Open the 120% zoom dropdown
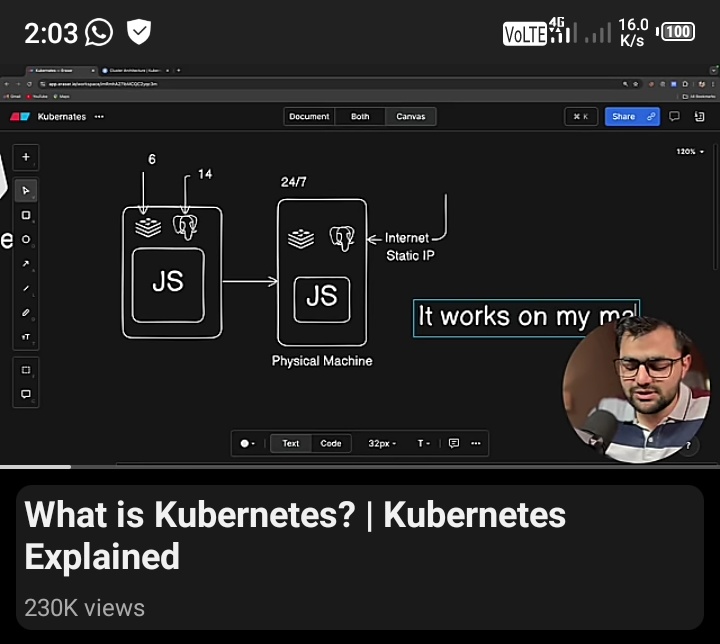 point(690,152)
